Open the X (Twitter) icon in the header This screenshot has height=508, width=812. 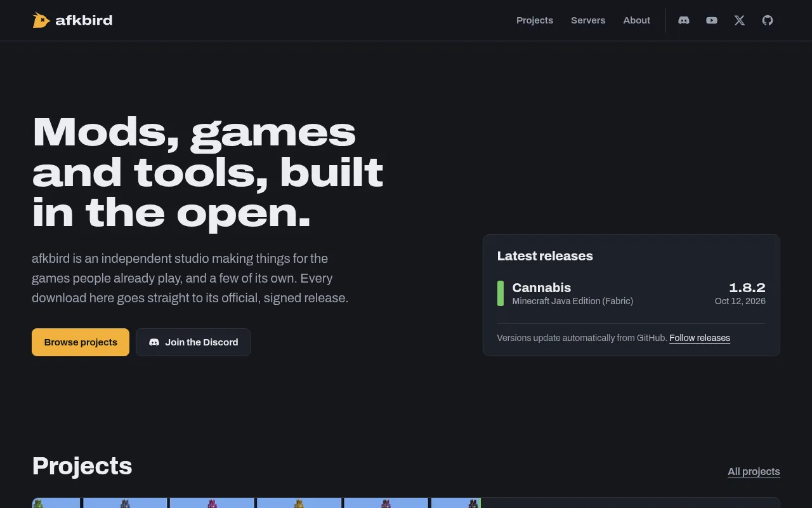coord(740,20)
